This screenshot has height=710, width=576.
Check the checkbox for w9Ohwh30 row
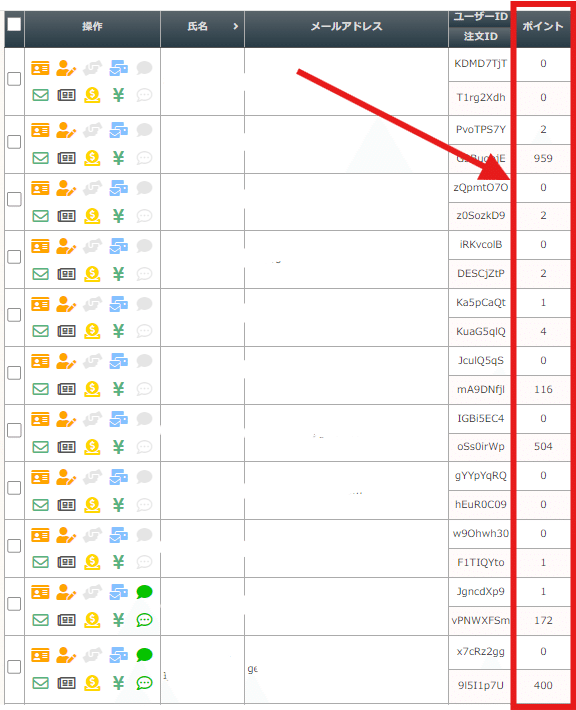coord(14,546)
